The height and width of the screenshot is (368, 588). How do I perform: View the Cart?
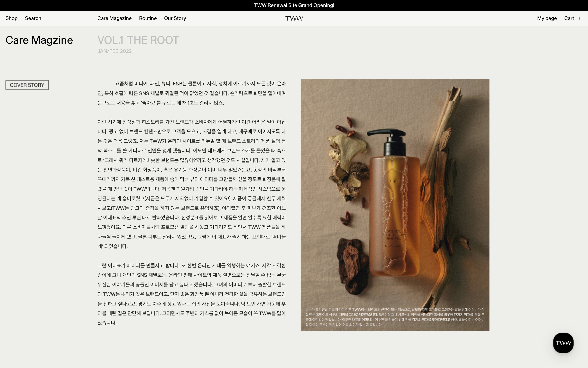pos(569,19)
